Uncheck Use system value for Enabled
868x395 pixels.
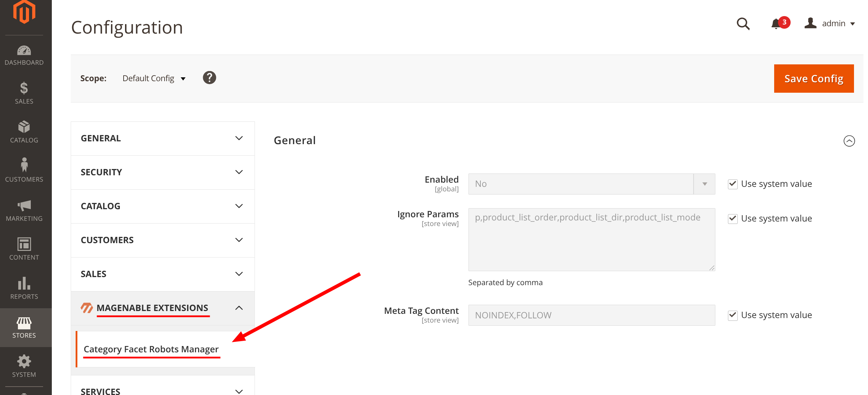(732, 184)
